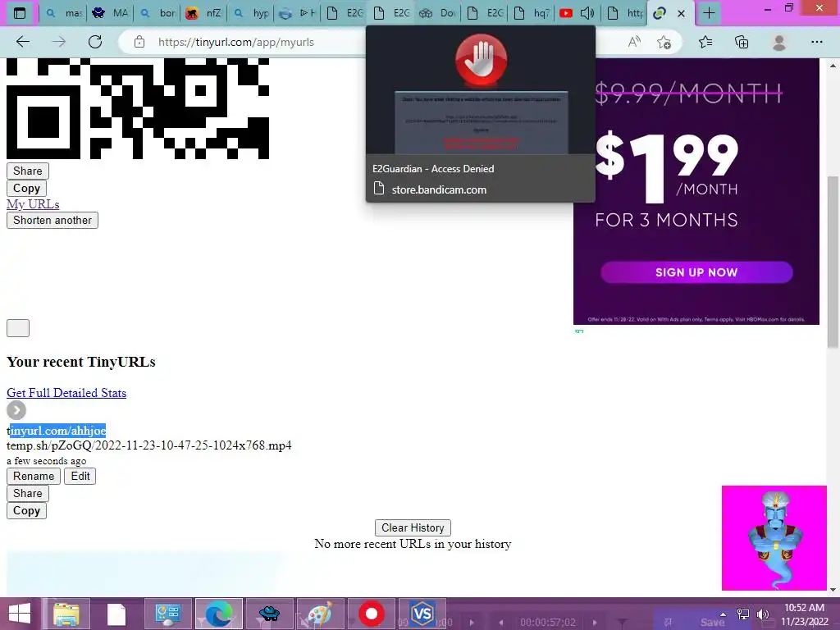Click the scrollbar down arrow
This screenshot has height=630, width=840.
[833, 589]
